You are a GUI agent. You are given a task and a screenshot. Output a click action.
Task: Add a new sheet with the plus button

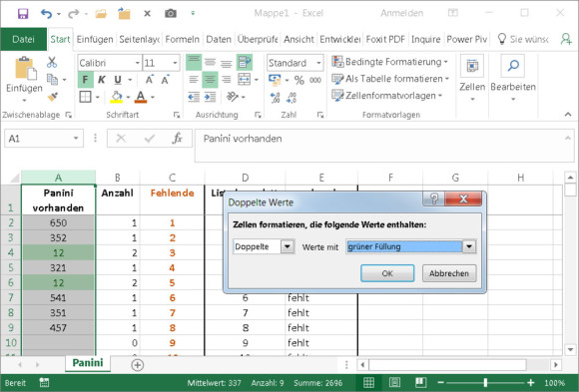138,365
